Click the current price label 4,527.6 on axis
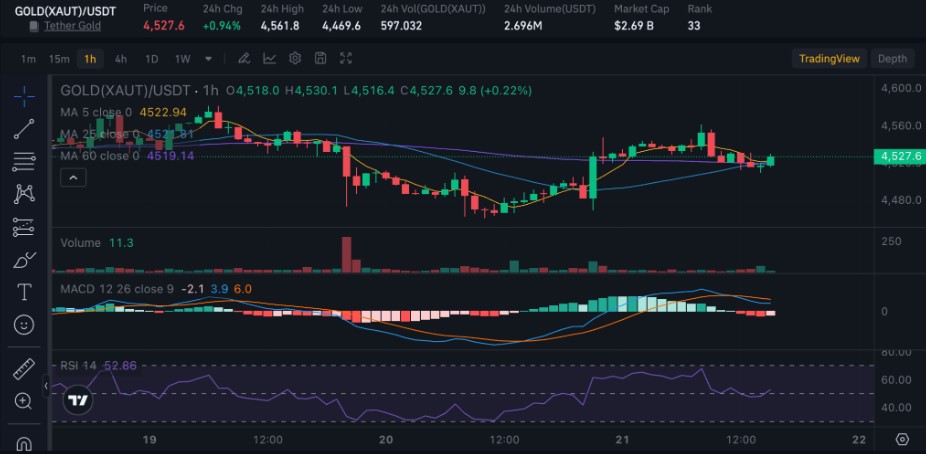Image resolution: width=926 pixels, height=454 pixels. [x=899, y=156]
